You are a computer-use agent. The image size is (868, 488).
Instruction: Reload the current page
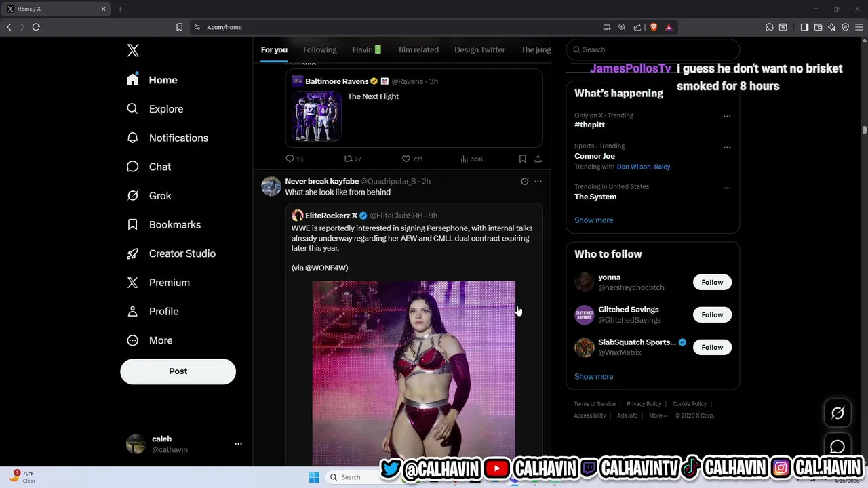pos(36,27)
